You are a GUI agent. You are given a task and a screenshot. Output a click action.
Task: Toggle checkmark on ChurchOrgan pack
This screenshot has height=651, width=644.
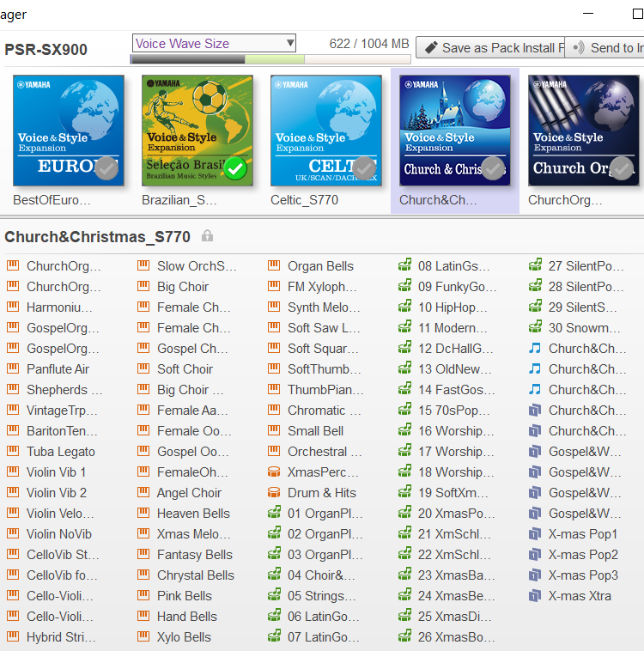pos(622,168)
